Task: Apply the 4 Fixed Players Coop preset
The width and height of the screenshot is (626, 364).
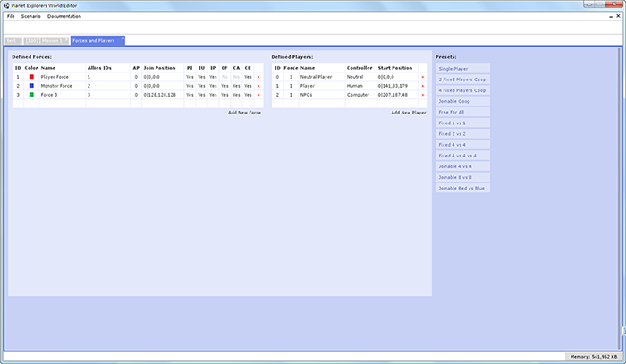Action: pyautogui.click(x=462, y=90)
